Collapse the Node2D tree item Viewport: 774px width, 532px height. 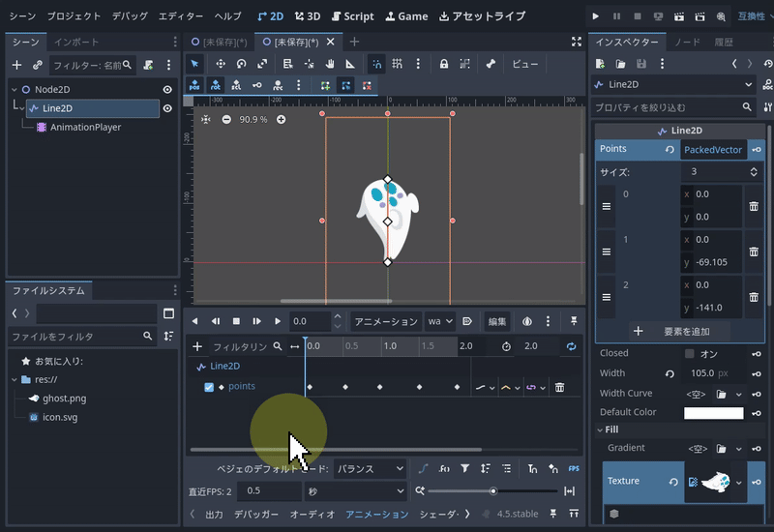pos(14,90)
